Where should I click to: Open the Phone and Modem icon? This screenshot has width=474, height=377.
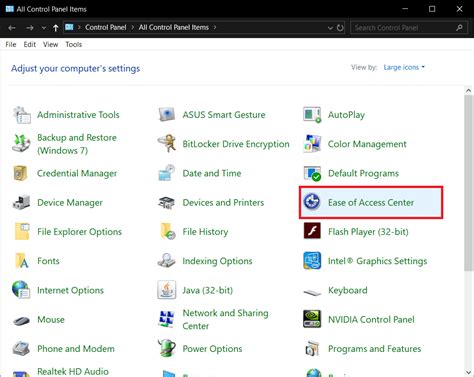point(21,348)
